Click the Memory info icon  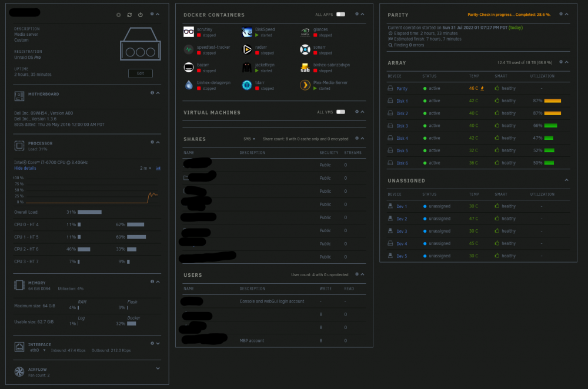coord(152,281)
